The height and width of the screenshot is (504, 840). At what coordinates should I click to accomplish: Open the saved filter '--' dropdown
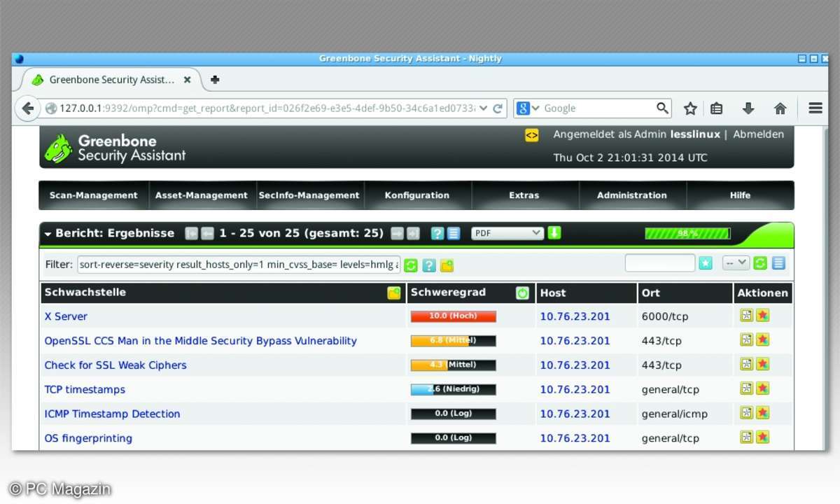736,262
